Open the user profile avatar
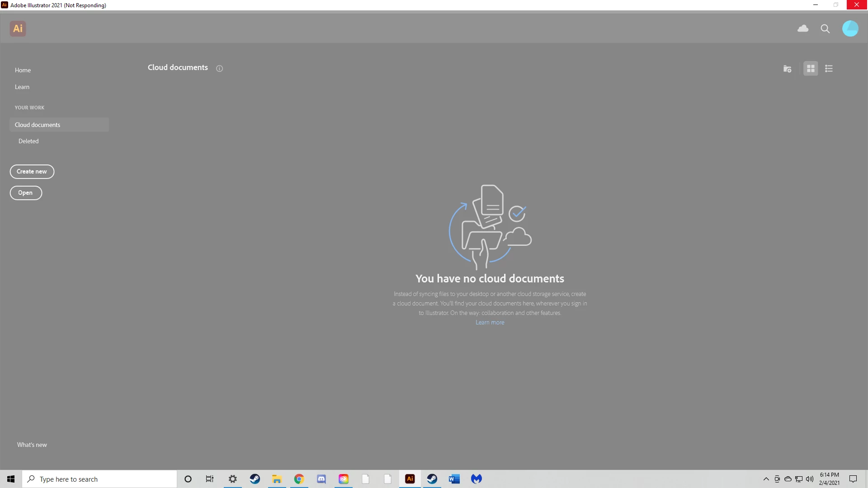 click(850, 28)
